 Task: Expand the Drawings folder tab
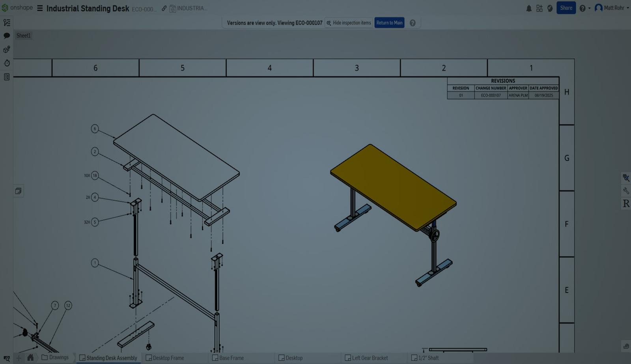[x=56, y=357]
